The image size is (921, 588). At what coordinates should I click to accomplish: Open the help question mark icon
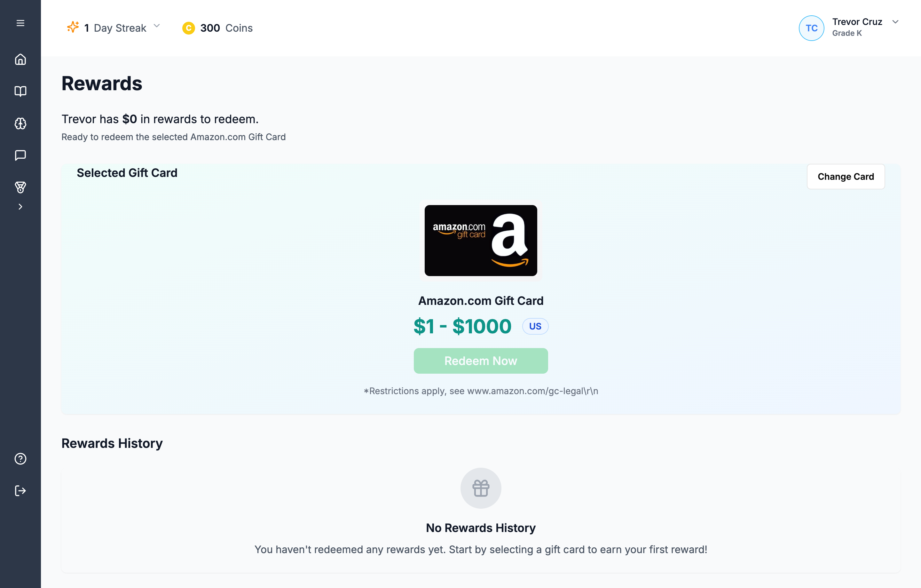pos(20,459)
